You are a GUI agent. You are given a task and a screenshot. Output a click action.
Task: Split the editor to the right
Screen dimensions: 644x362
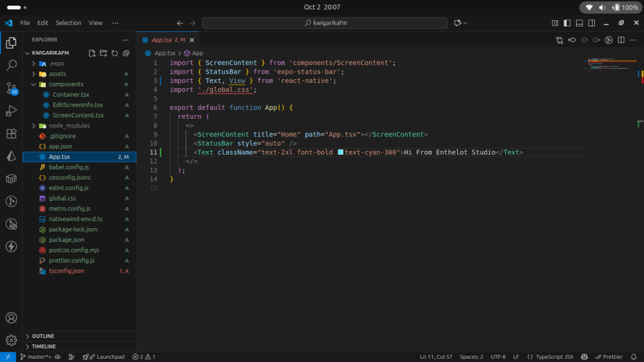pos(621,40)
